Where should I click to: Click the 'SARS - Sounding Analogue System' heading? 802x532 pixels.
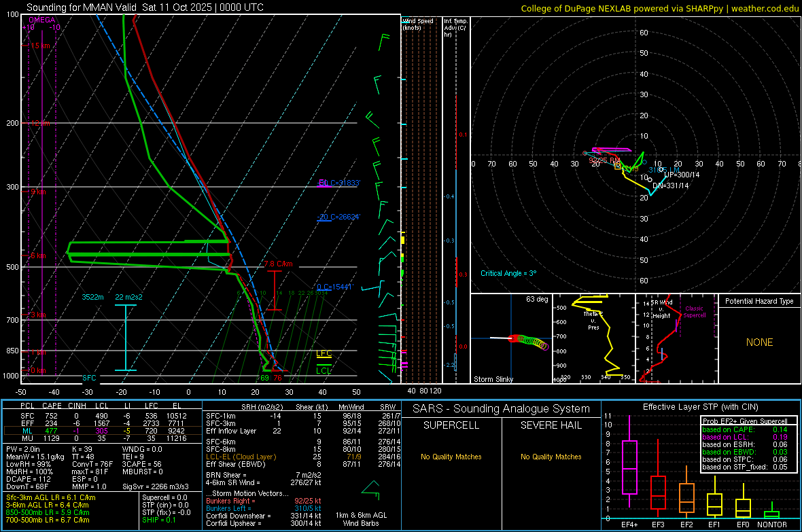point(501,409)
